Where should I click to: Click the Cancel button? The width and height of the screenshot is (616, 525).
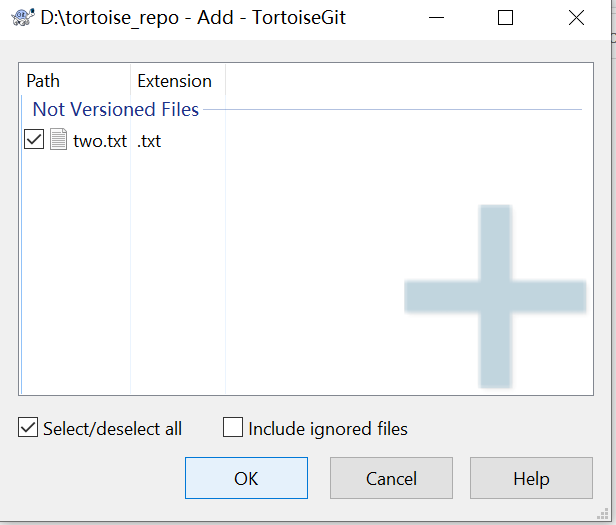point(391,478)
